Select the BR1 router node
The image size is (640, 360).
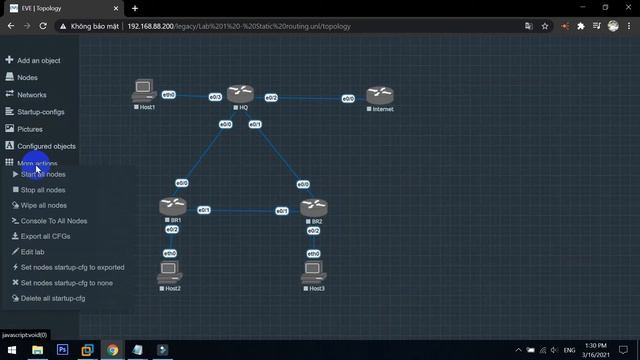tap(173, 207)
